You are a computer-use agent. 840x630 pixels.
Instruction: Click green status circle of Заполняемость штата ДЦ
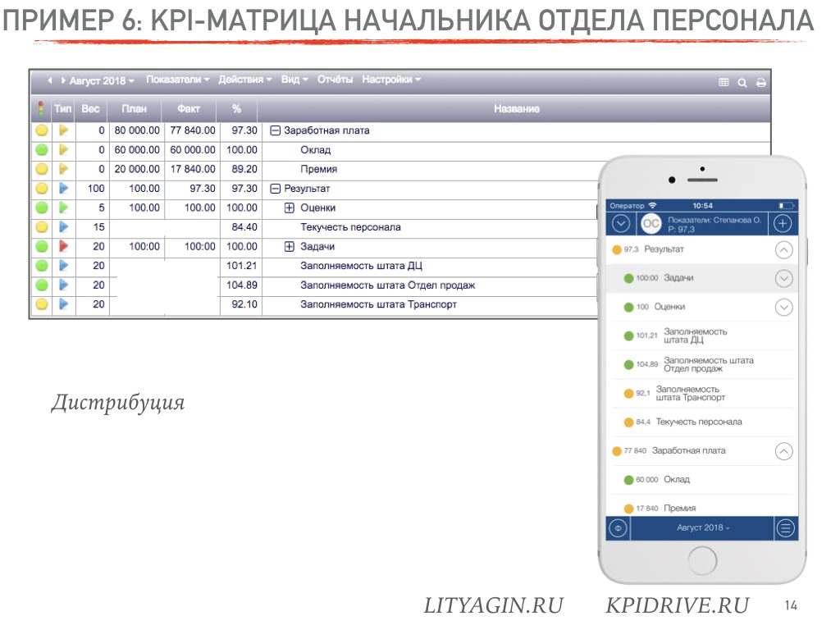[41, 265]
